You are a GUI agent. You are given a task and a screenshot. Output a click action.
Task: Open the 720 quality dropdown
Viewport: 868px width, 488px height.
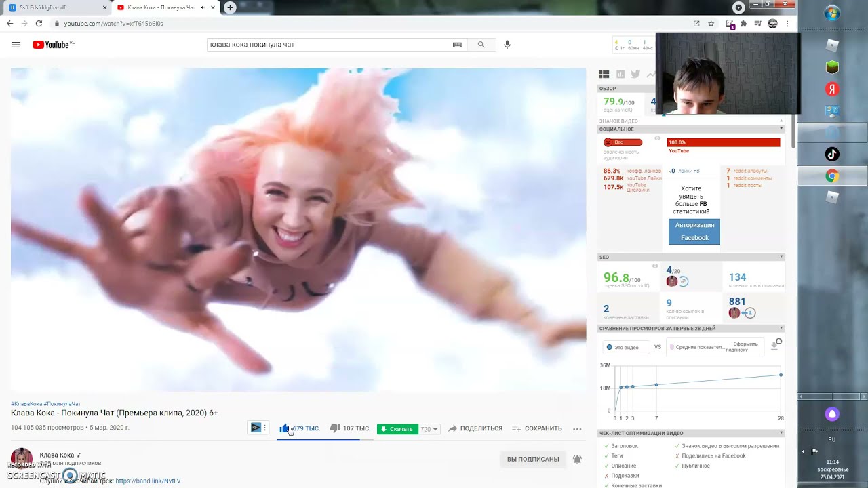point(429,429)
